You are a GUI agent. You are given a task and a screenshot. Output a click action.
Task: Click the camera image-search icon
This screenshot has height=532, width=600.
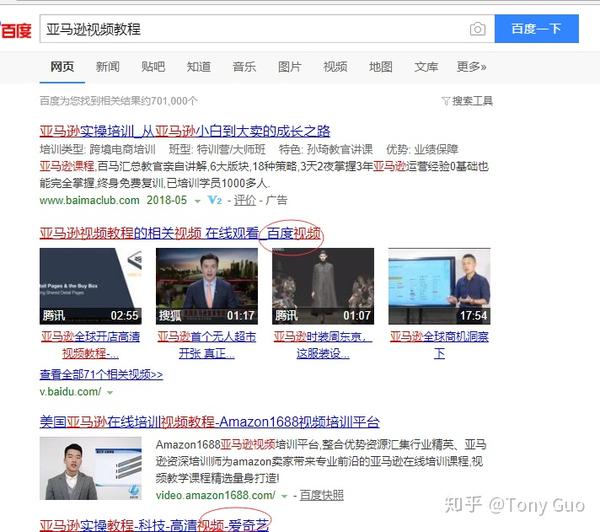tap(477, 29)
